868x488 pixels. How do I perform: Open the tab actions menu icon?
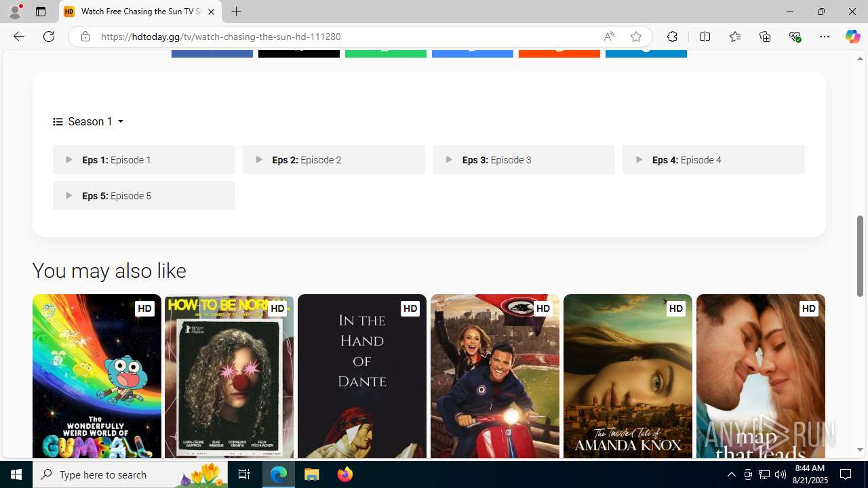[x=41, y=12]
